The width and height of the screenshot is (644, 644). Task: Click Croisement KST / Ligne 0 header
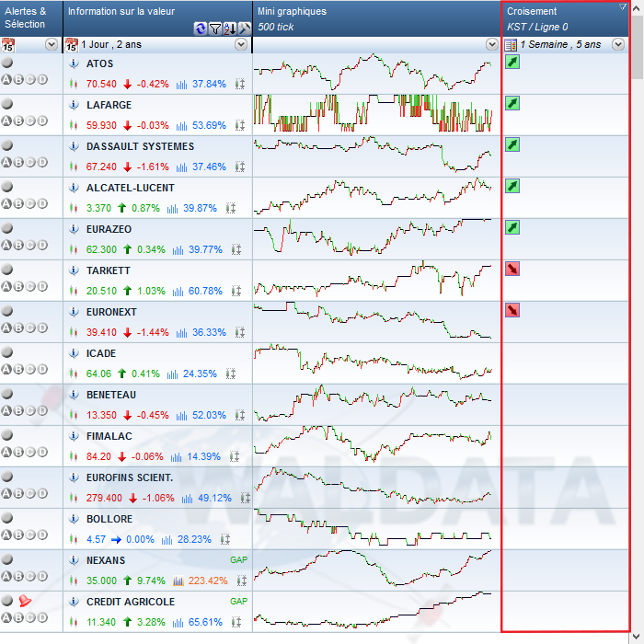click(565, 18)
